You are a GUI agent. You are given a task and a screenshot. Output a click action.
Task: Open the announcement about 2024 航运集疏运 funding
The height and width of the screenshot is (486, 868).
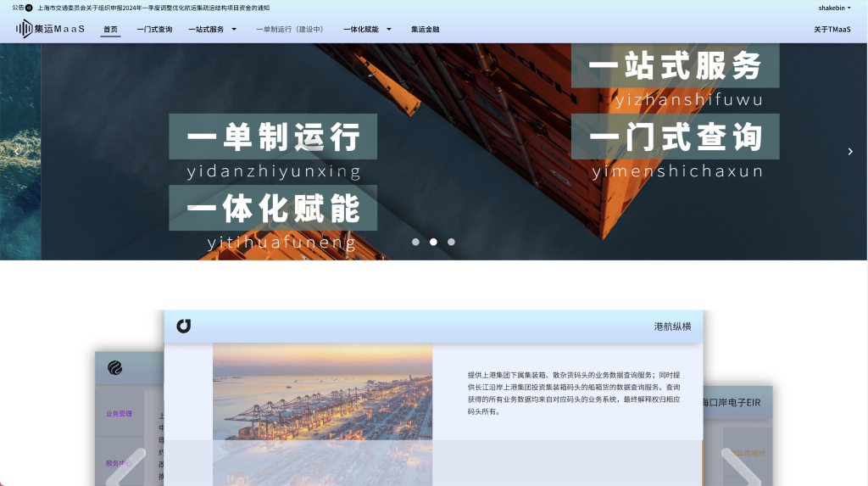coord(153,8)
